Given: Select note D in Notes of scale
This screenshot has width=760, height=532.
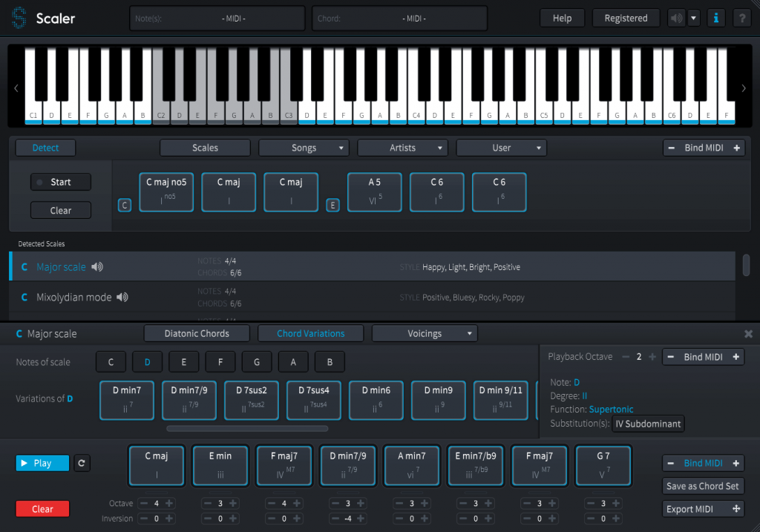Looking at the screenshot, I should tap(148, 362).
